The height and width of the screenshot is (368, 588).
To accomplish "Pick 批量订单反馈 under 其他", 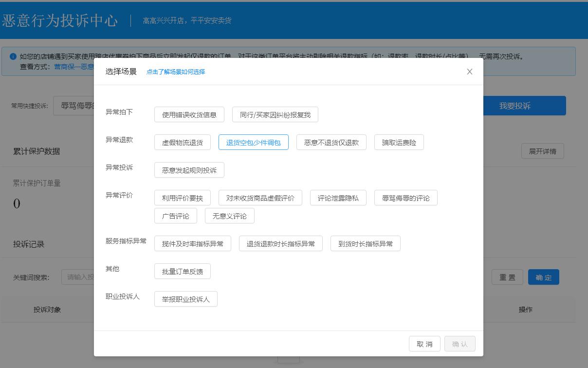I will point(182,271).
